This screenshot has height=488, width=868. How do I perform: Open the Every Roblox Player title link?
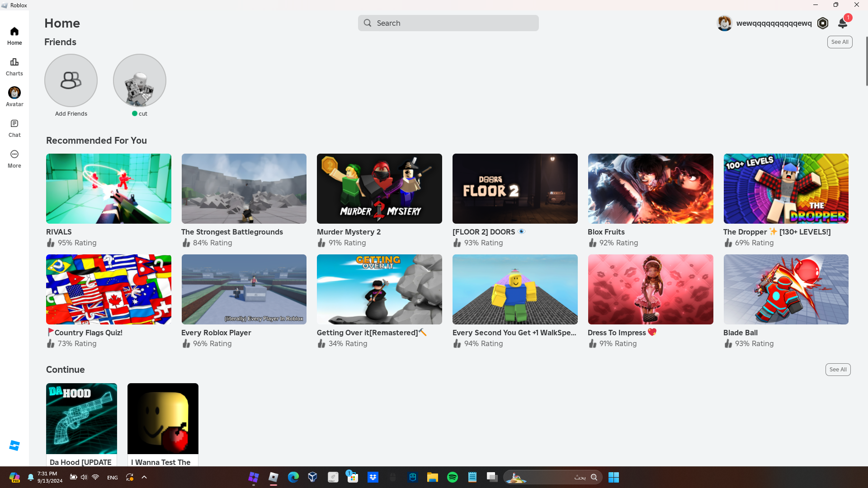[216, 333]
